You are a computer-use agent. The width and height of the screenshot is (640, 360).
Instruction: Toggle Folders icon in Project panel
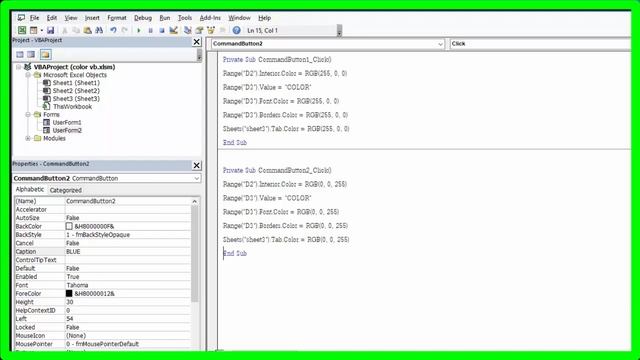point(45,54)
